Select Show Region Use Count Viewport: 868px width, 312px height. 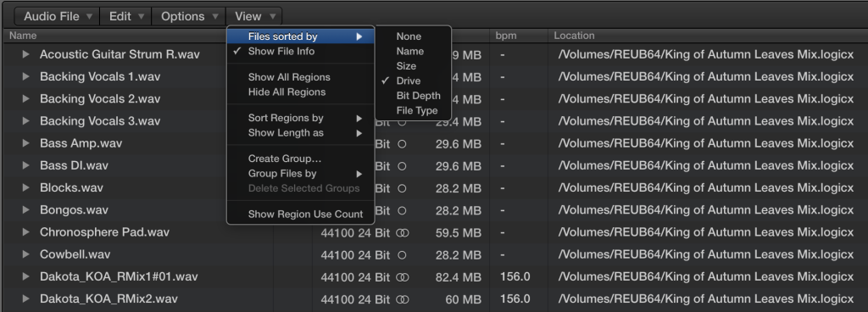(301, 214)
